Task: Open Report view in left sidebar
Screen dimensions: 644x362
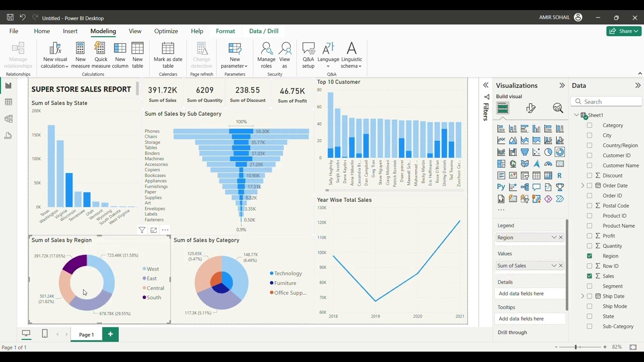Action: coord(8,85)
